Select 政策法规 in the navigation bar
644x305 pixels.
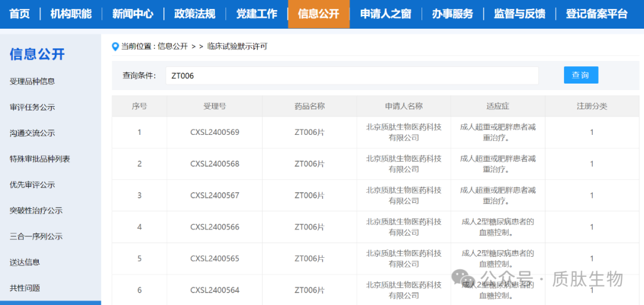pyautogui.click(x=195, y=14)
